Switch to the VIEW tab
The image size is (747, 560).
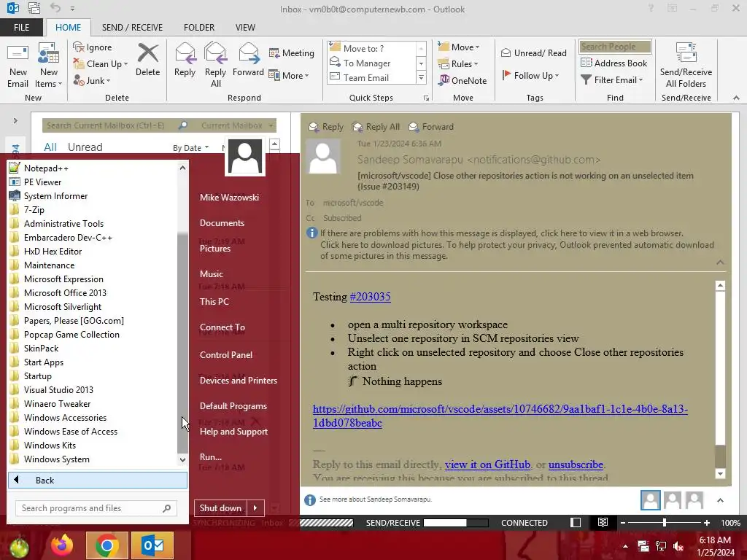point(245,28)
